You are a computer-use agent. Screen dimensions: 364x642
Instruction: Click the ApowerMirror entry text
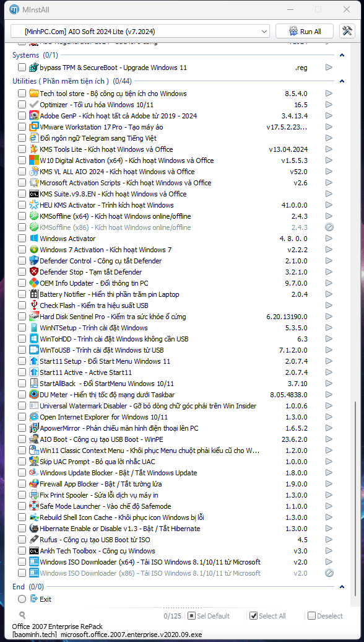pyautogui.click(x=119, y=428)
